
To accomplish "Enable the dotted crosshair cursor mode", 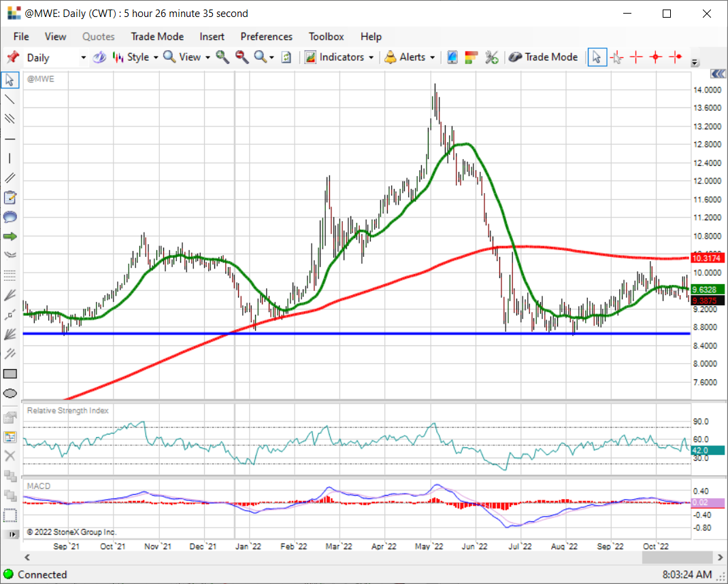I will pos(617,57).
